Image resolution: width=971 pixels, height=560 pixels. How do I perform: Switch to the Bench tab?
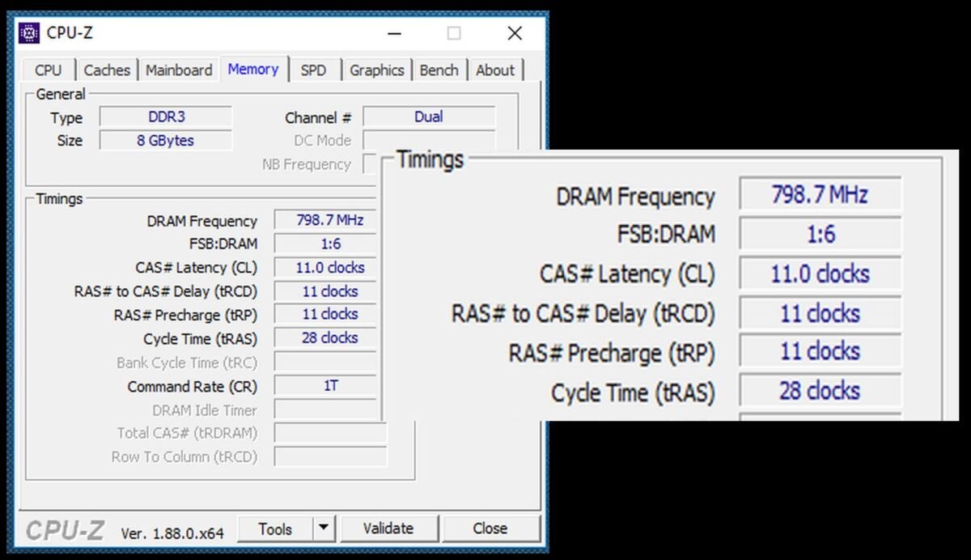point(439,70)
